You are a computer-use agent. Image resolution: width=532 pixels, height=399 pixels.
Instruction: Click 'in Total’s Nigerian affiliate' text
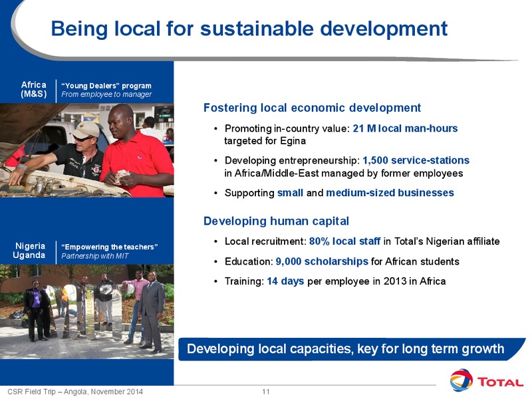pyautogui.click(x=442, y=241)
